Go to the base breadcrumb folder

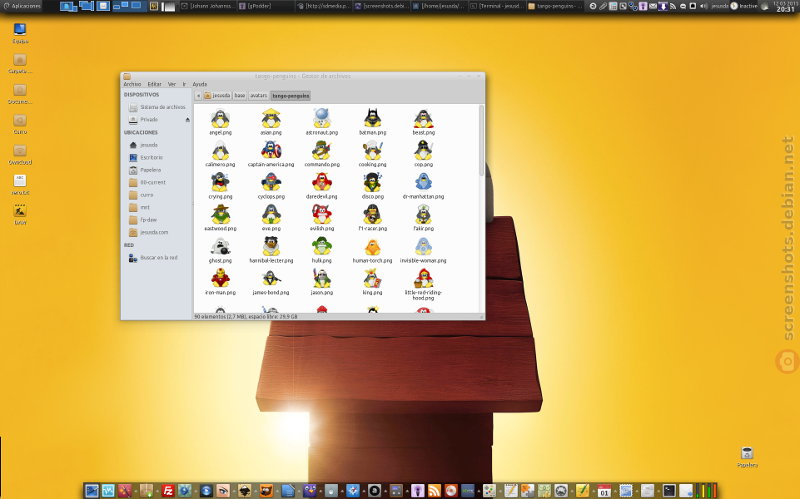(240, 95)
